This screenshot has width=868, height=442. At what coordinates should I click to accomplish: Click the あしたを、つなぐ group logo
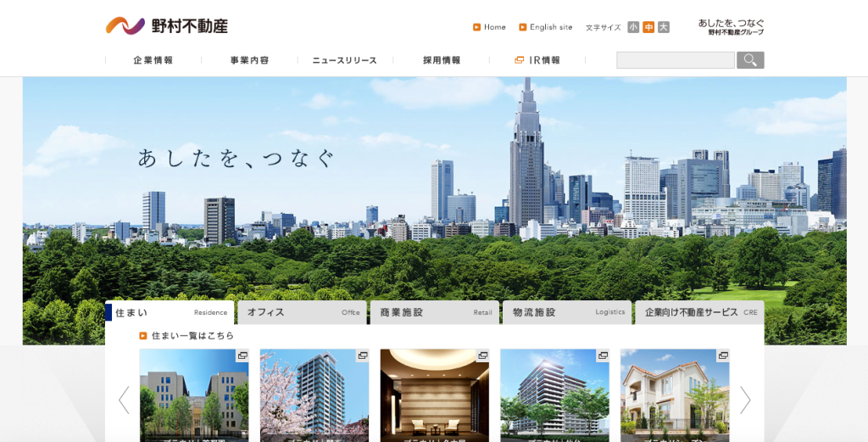(731, 26)
